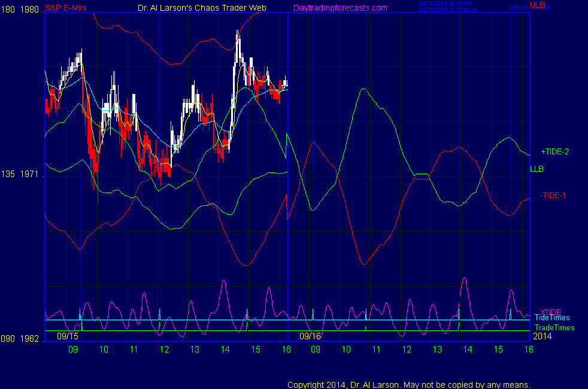
Task: Select the green 'LLB' label
Action: [537, 169]
